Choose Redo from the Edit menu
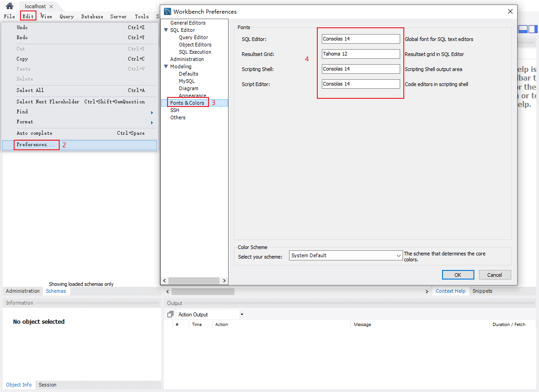 click(x=80, y=37)
